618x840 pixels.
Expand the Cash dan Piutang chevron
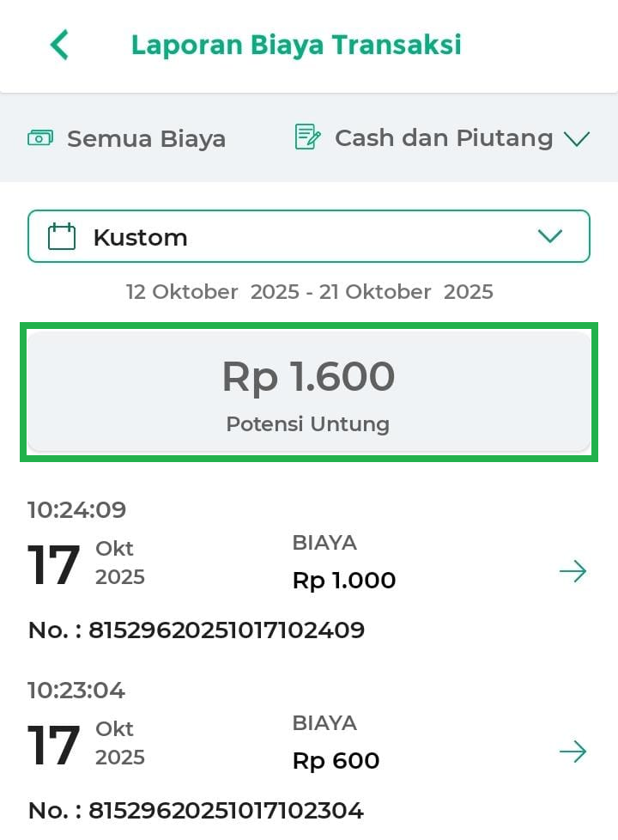pos(577,138)
